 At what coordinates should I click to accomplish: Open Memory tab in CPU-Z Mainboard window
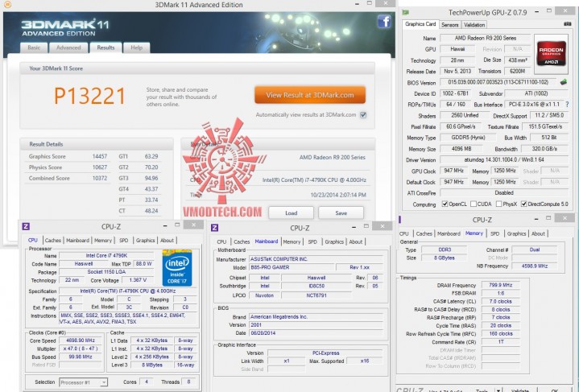[x=292, y=241]
